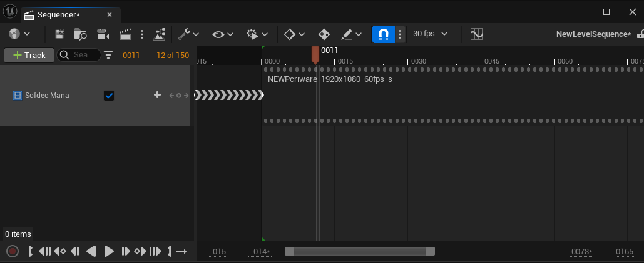Click the filter tracks icon beside search

[x=108, y=55]
